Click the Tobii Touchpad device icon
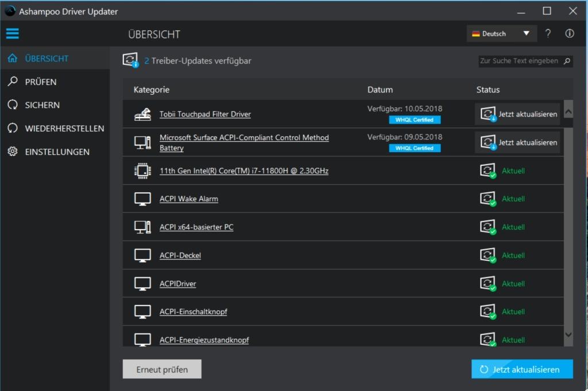Screen dimensions: 588x391 142,114
